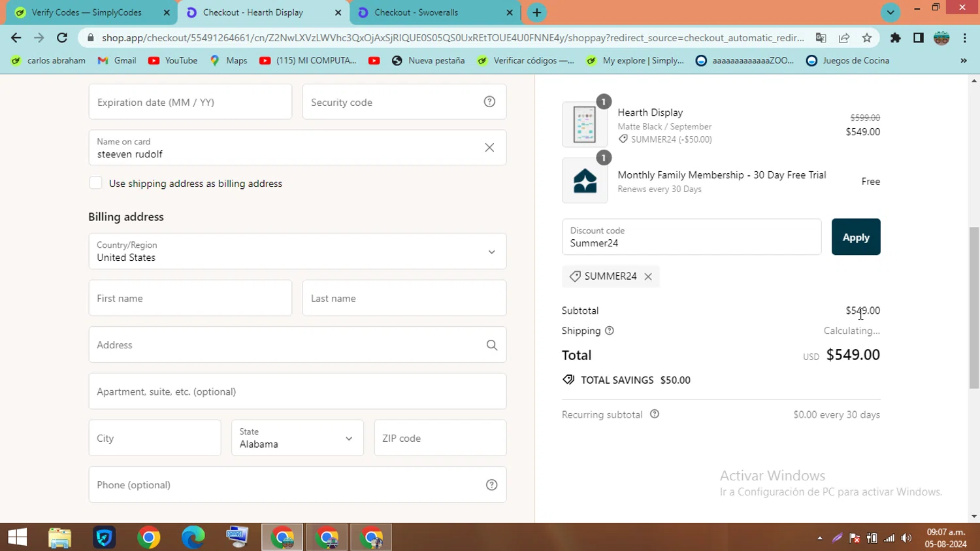Click the Phone (optional) field
Image resolution: width=980 pixels, height=551 pixels.
point(297,485)
